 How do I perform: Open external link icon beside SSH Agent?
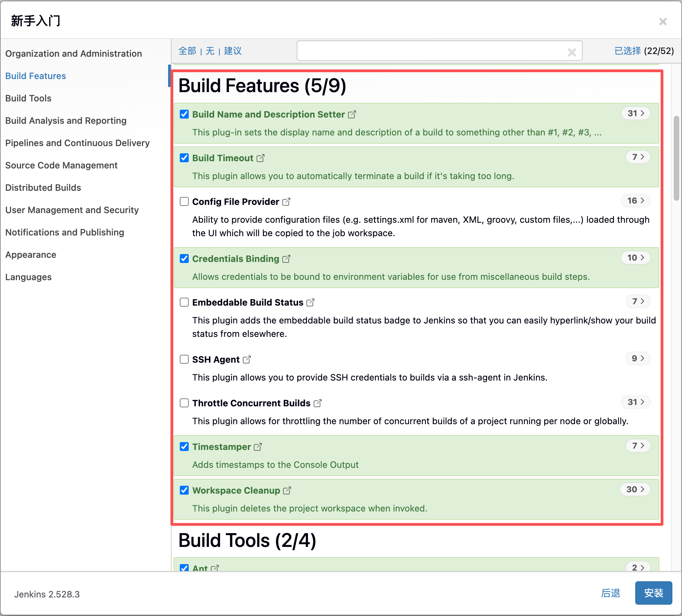247,360
